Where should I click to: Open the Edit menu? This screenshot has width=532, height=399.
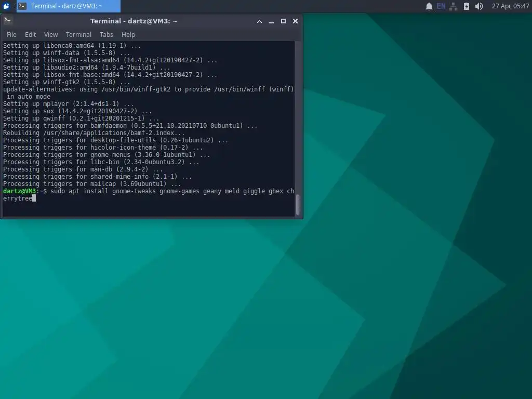click(x=30, y=35)
